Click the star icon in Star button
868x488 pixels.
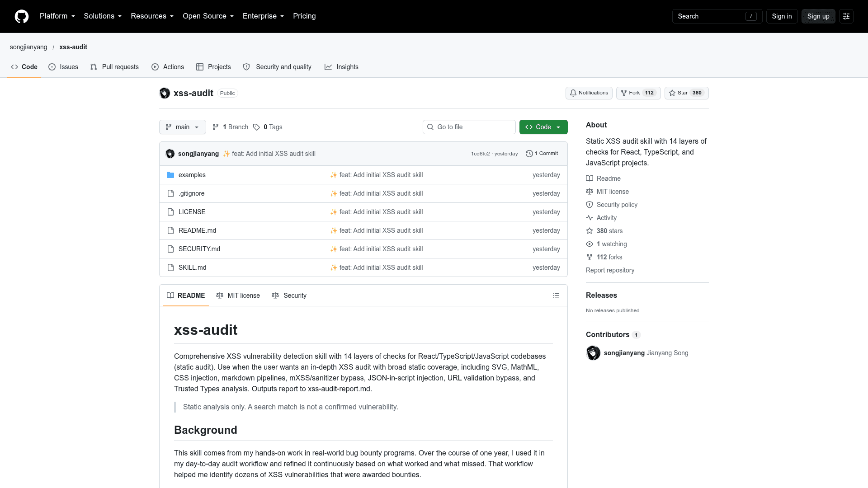coord(672,93)
